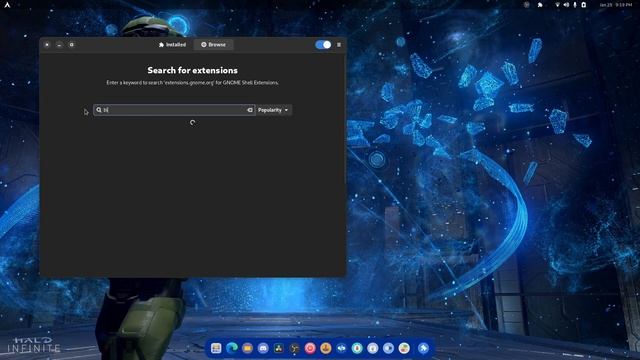Switch to the Browse tab
The image size is (640, 360).
[213, 44]
